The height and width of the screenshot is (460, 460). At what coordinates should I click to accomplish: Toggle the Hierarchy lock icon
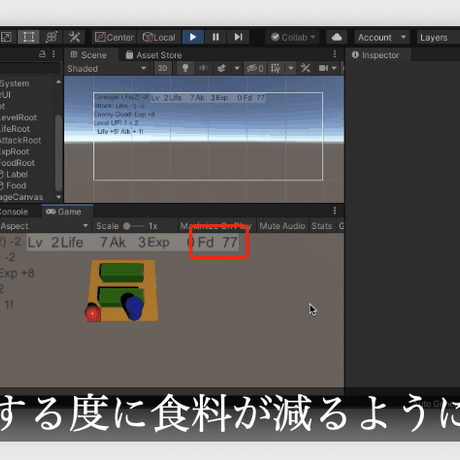pyautogui.click(x=42, y=54)
